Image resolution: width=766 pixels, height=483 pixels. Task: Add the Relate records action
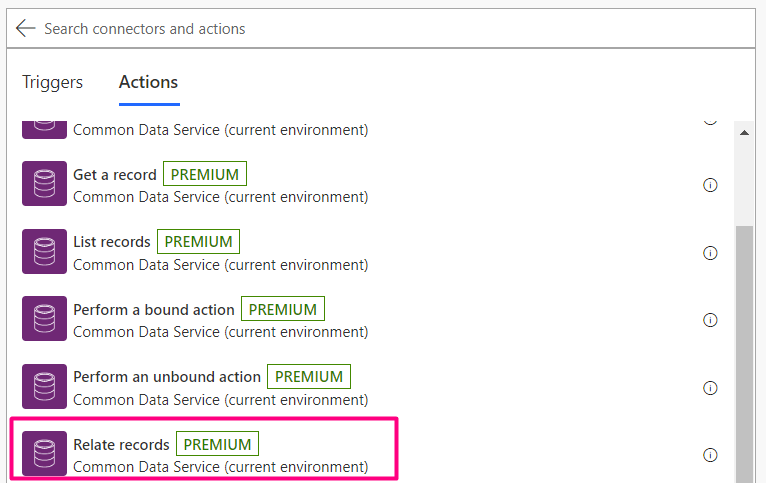pyautogui.click(x=121, y=444)
